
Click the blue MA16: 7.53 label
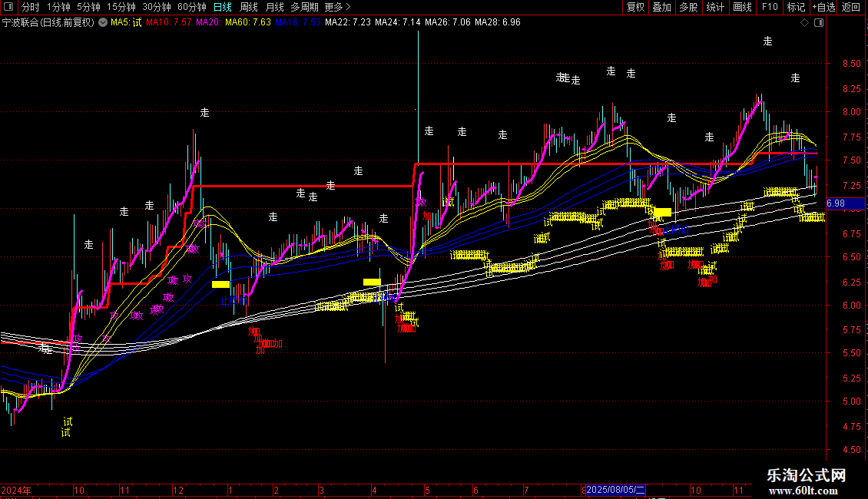(x=298, y=23)
